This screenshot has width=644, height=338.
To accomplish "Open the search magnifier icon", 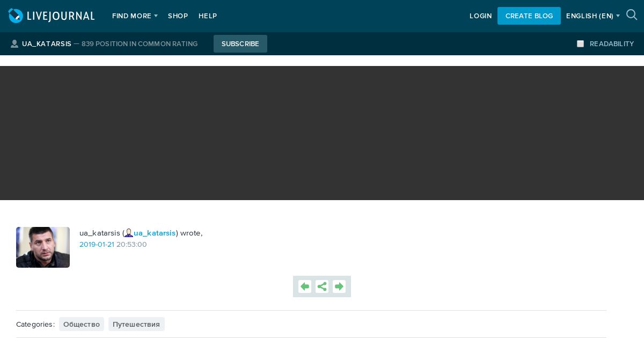I will click(x=632, y=15).
